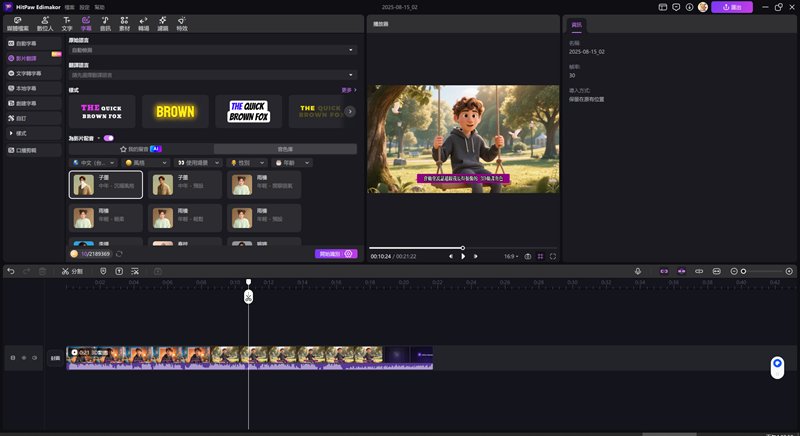Click the 更多 more styles link
The image size is (800, 436).
[349, 90]
